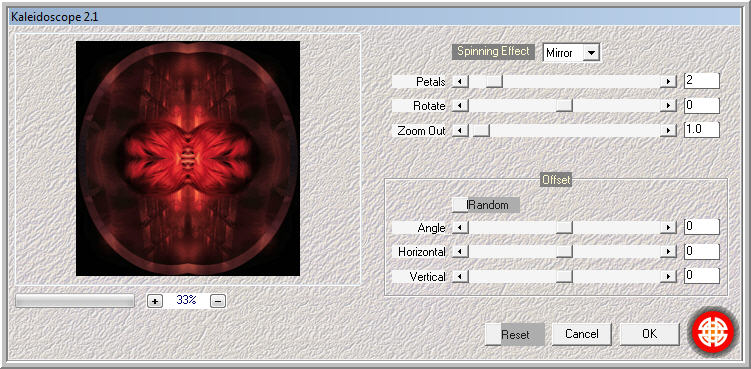Click the Zoom Out slider right arrow

click(x=667, y=130)
